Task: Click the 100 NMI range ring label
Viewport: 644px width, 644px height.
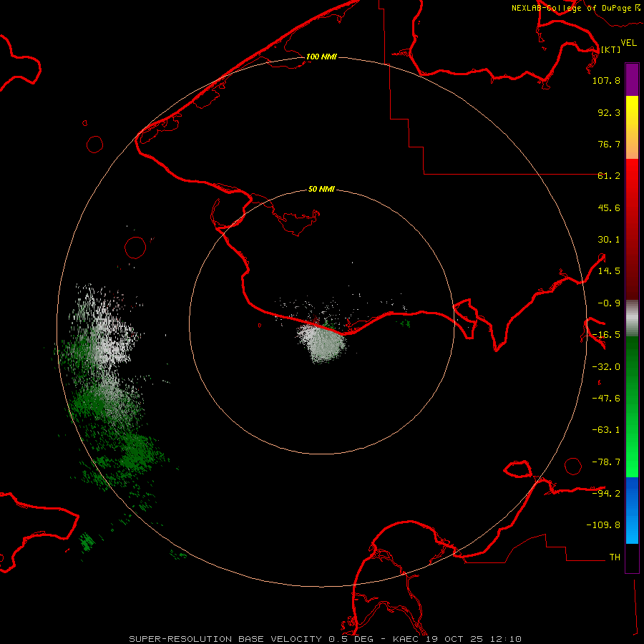Action: [x=321, y=57]
